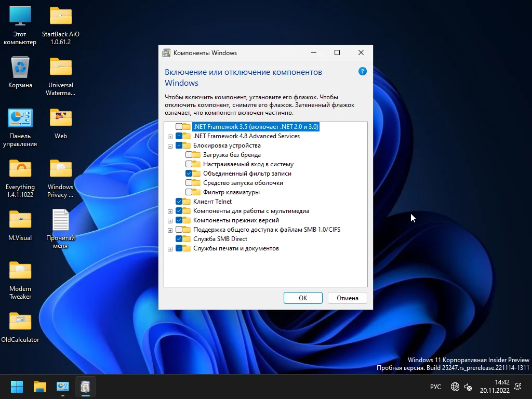Image resolution: width=532 pixels, height=399 pixels.
Task: Expand Компоненты прежних версий tree node
Action: click(170, 220)
